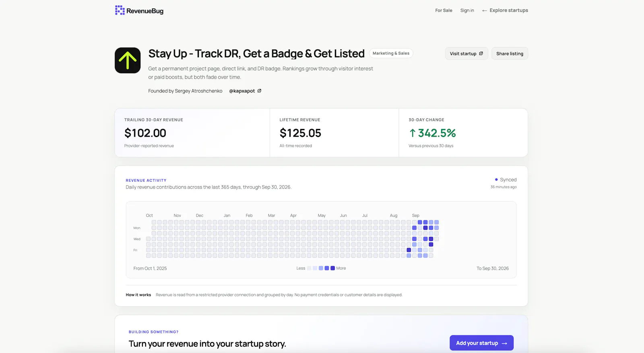Open the For Sale page
Viewport: 644px width, 353px height.
click(x=444, y=10)
